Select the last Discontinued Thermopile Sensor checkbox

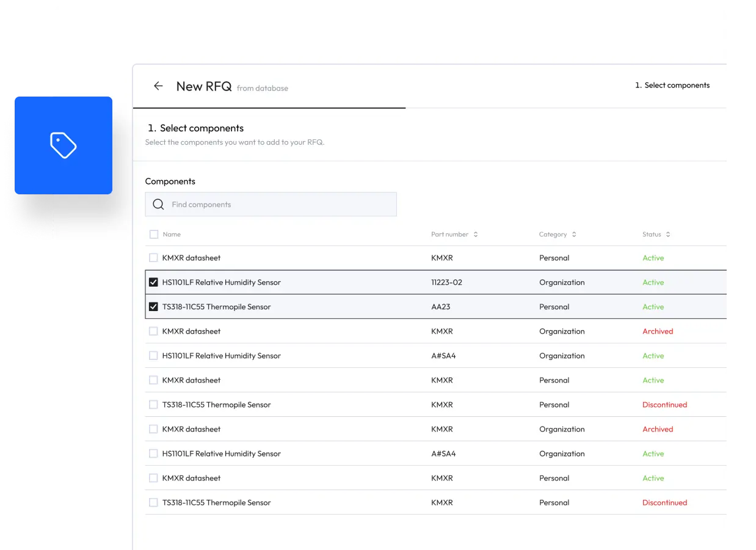point(153,502)
